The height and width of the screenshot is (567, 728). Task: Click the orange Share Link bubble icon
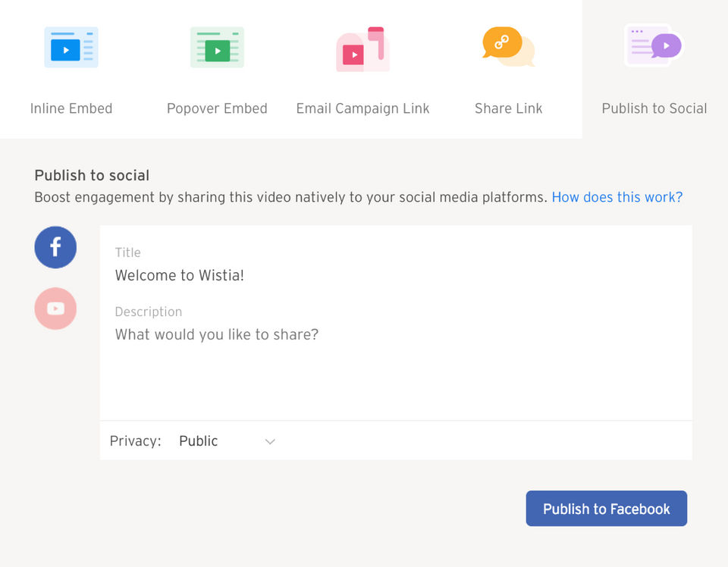[508, 46]
